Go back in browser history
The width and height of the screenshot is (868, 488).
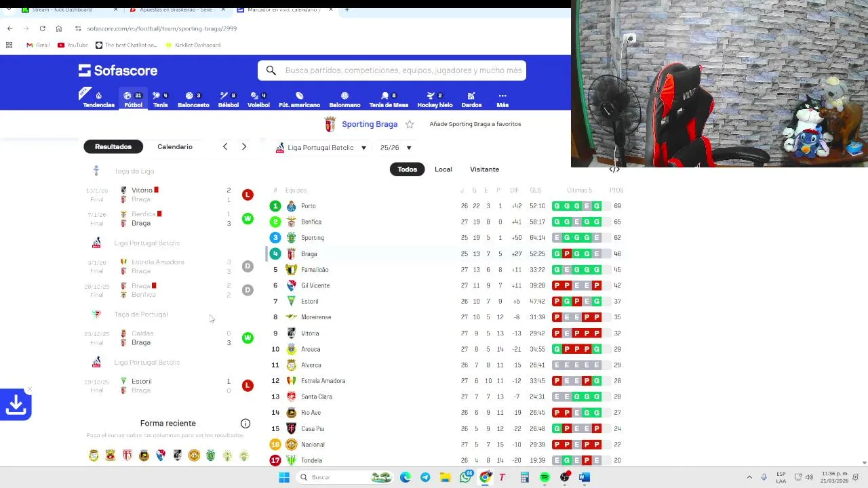click(x=9, y=28)
